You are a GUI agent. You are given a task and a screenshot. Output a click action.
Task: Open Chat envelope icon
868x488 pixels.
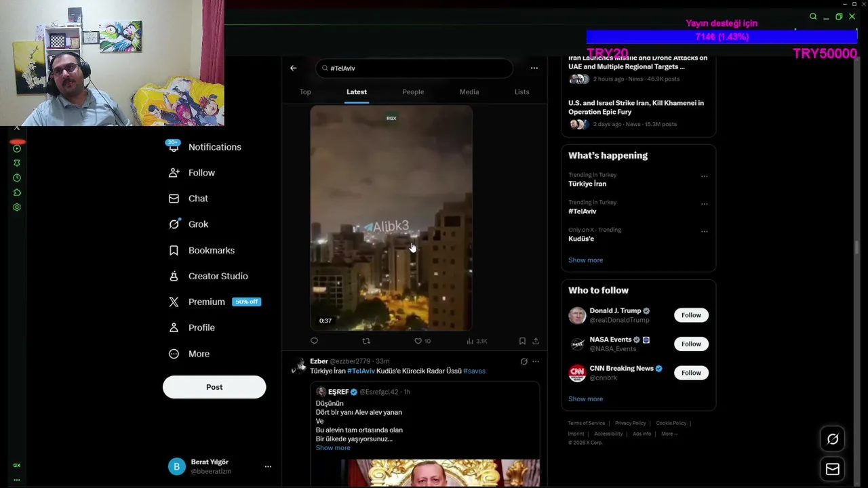(174, 199)
